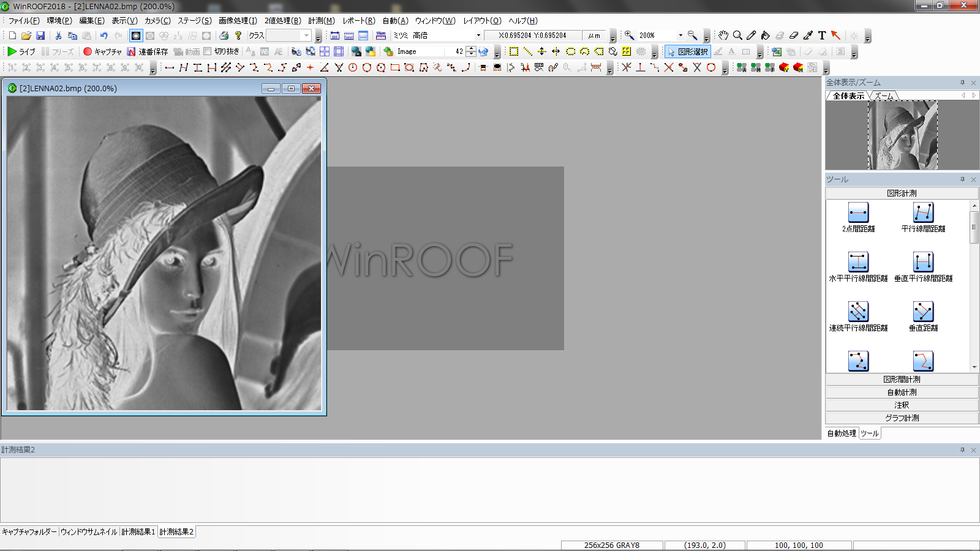Expand the 図形間計測 section
Screen dimensions: 980x551
click(x=902, y=380)
